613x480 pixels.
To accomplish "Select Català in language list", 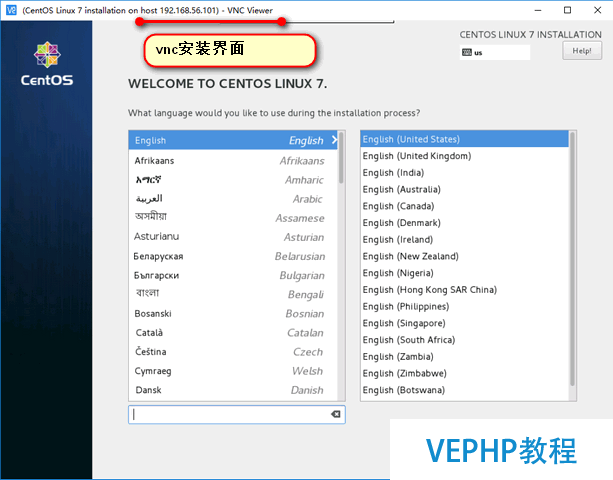I will (x=233, y=333).
